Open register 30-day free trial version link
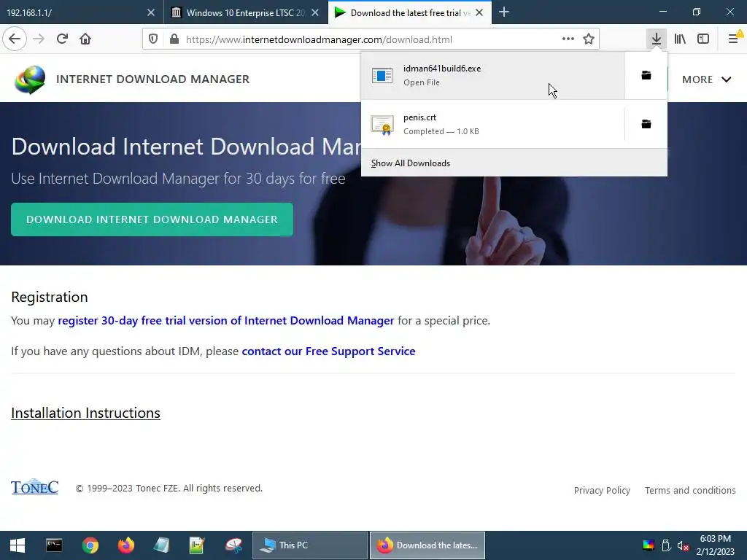747x560 pixels. [x=226, y=321]
